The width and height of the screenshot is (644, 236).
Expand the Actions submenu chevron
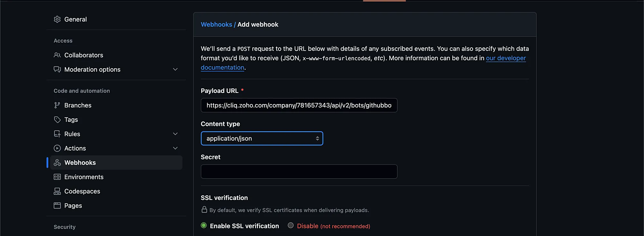tap(175, 148)
